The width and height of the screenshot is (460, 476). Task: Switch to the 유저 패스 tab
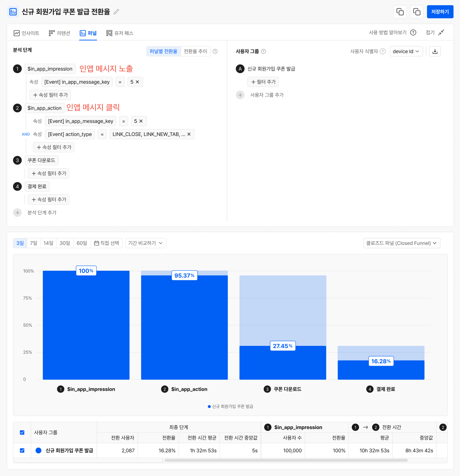coord(120,33)
